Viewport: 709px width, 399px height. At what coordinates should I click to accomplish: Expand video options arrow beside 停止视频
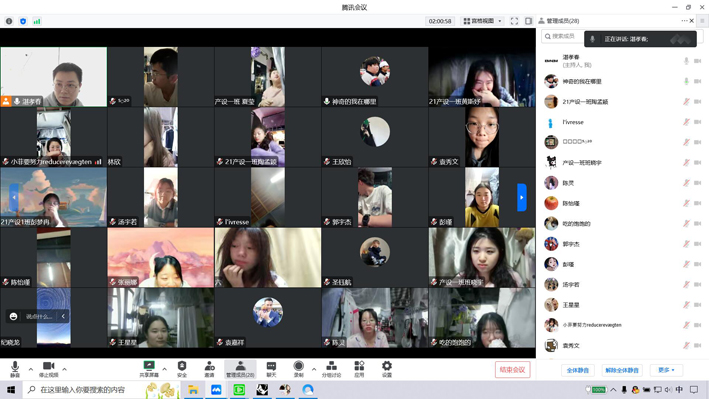click(x=65, y=369)
